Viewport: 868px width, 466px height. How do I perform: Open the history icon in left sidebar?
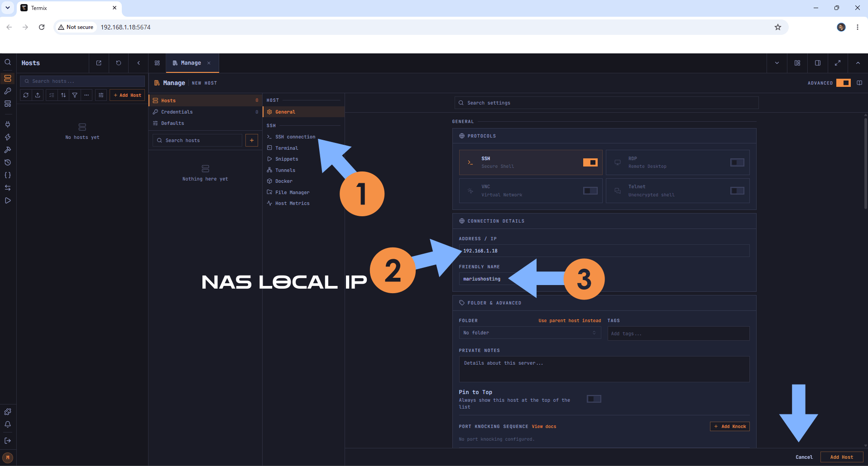8,162
